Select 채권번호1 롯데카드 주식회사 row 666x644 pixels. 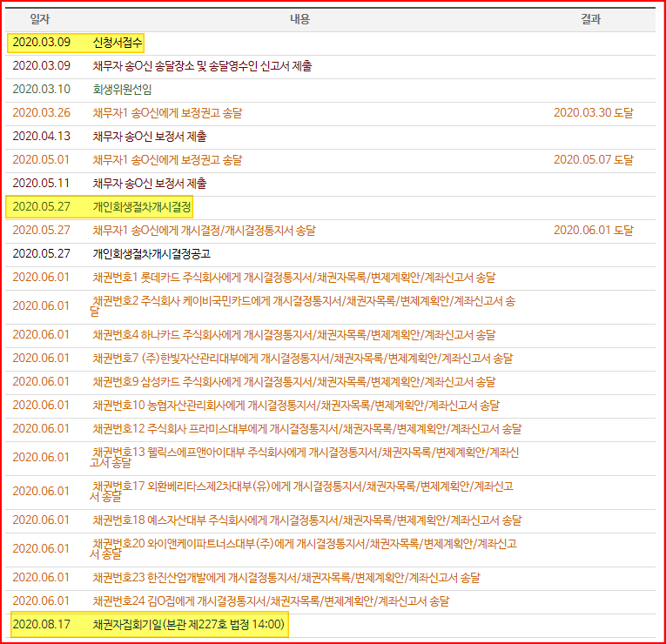331,278
